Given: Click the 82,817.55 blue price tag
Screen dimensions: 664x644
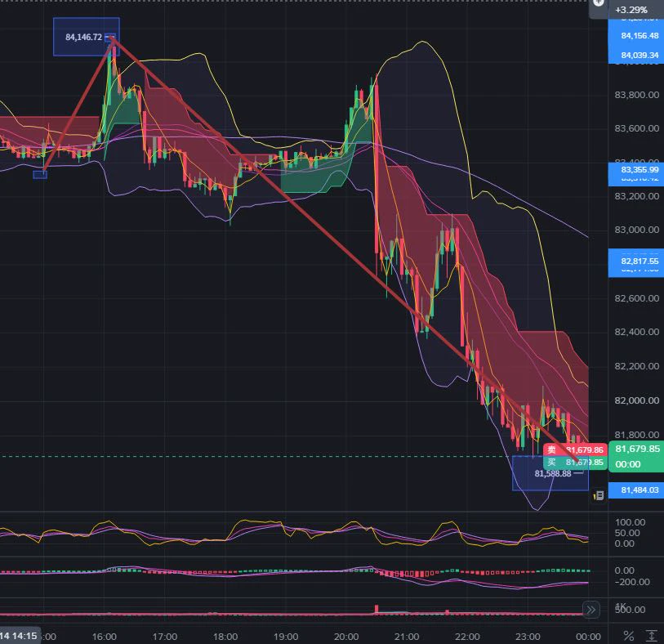Looking at the screenshot, I should [x=639, y=261].
